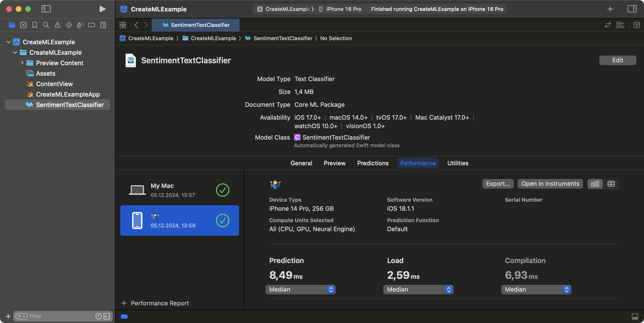Click the iOS 18.1.1 software version
The image size is (644, 323).
[400, 208]
